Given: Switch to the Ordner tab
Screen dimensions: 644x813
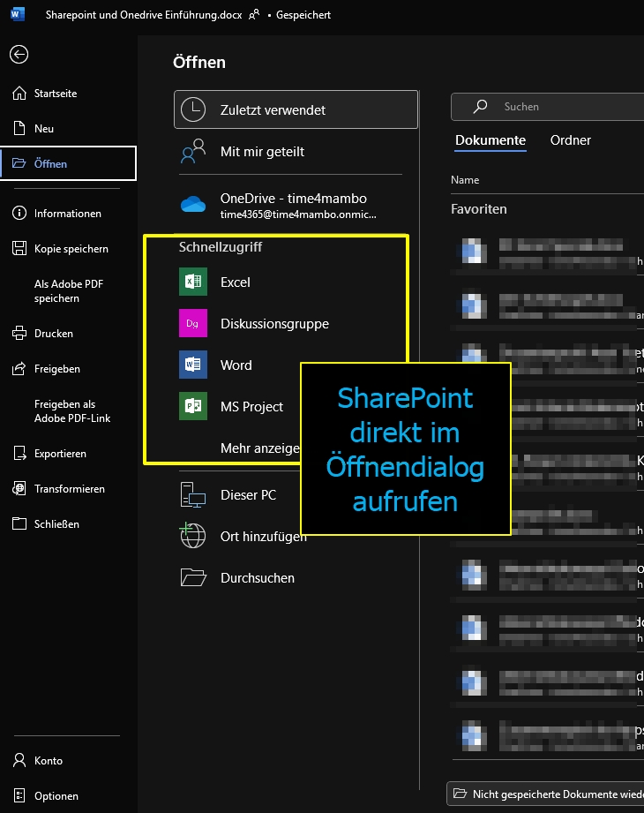Looking at the screenshot, I should click(x=570, y=140).
